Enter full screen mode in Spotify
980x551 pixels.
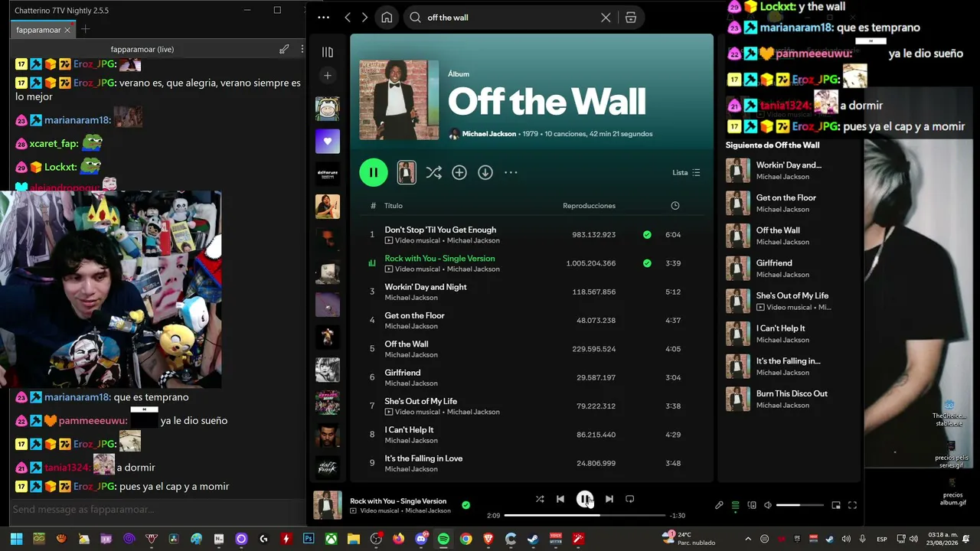852,505
